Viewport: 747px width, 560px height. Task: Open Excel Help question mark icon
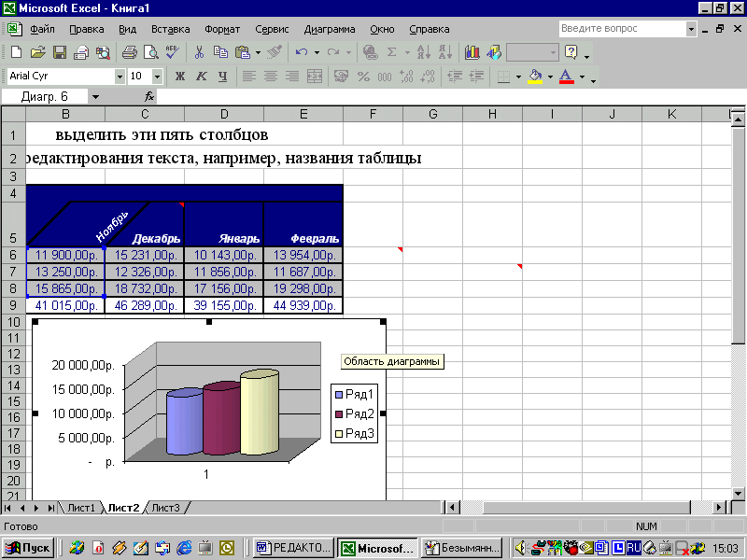point(571,52)
